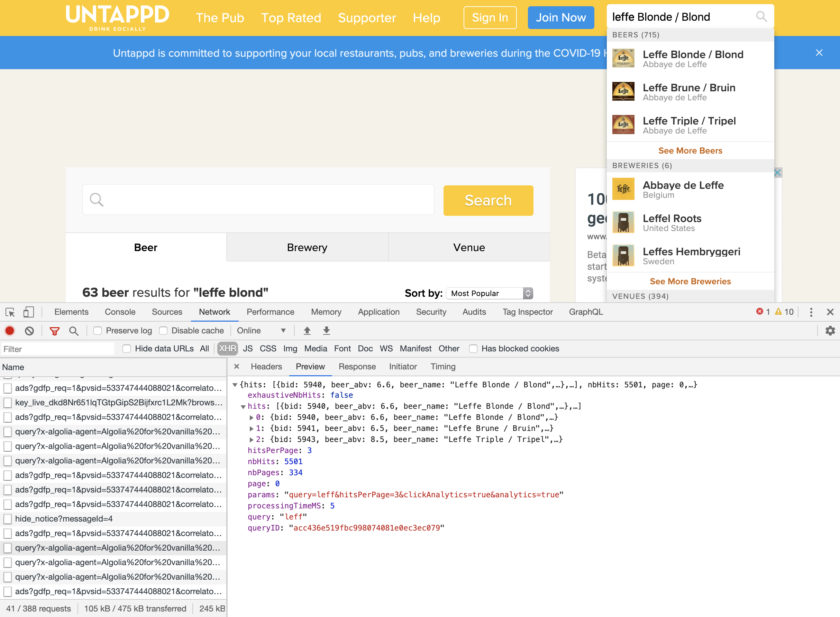Switch to the Headers tab
This screenshot has width=840, height=617.
point(266,366)
